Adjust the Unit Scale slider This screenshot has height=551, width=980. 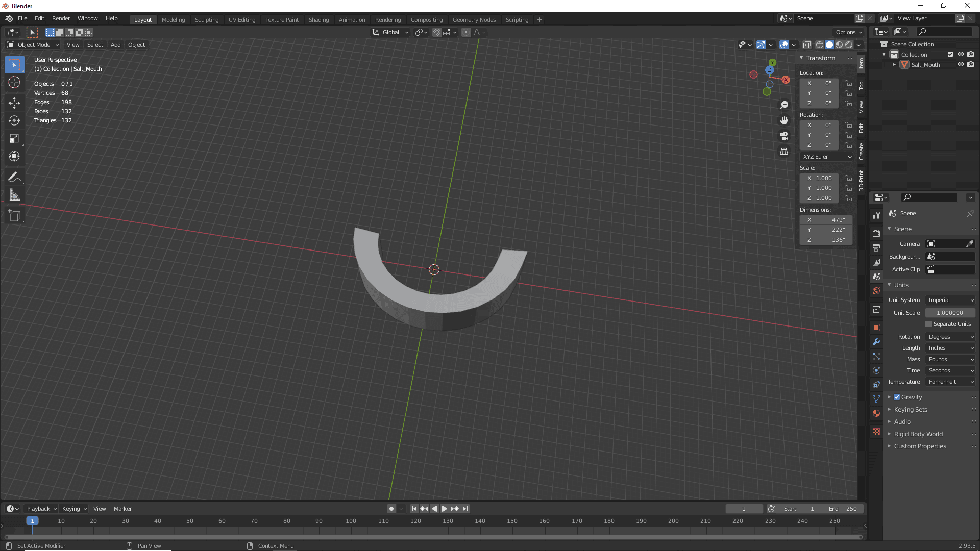pyautogui.click(x=950, y=313)
